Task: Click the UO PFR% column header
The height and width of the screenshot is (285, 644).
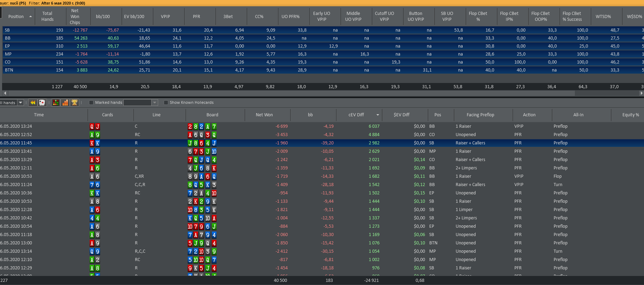Action: click(291, 16)
